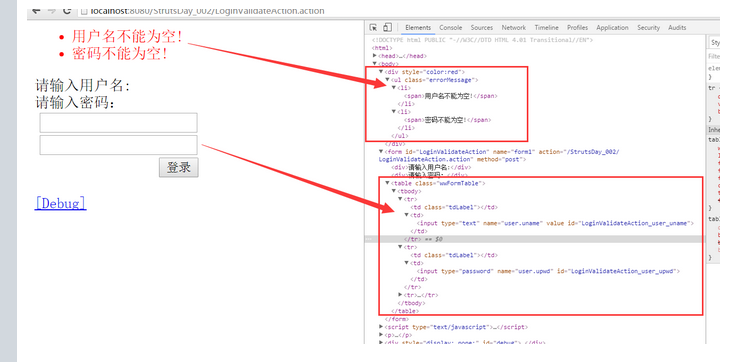
Task: Select the closing /ul tag line
Action: pos(400,136)
